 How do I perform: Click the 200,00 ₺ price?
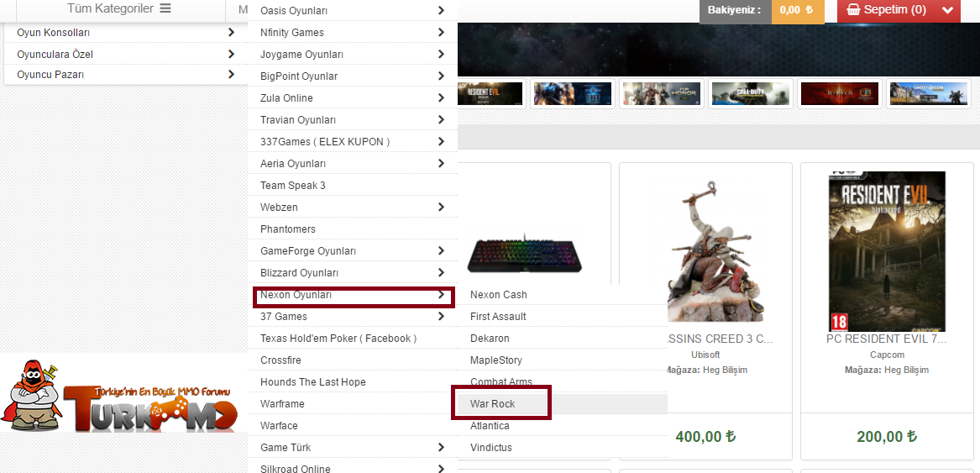point(887,436)
